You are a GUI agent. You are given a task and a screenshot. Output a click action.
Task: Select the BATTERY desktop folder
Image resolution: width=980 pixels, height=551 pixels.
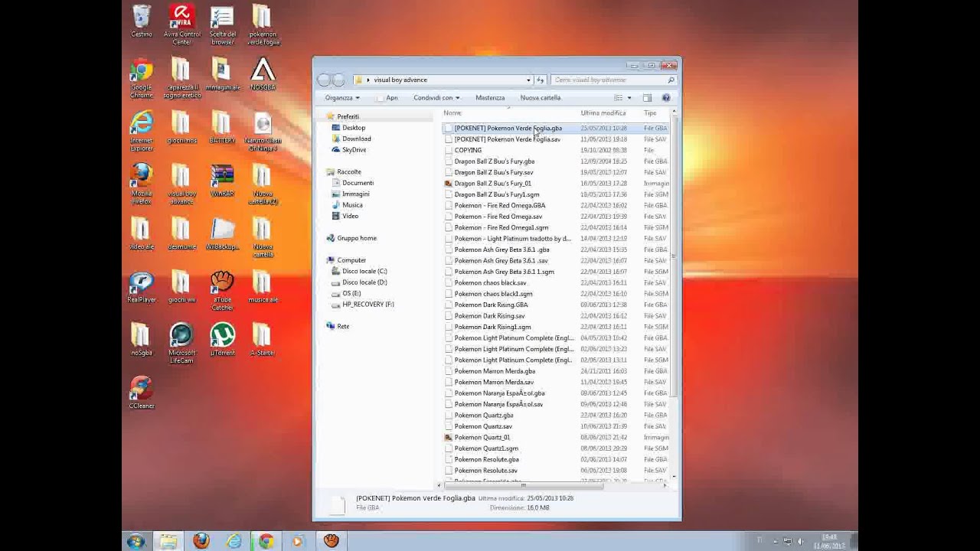(222, 128)
